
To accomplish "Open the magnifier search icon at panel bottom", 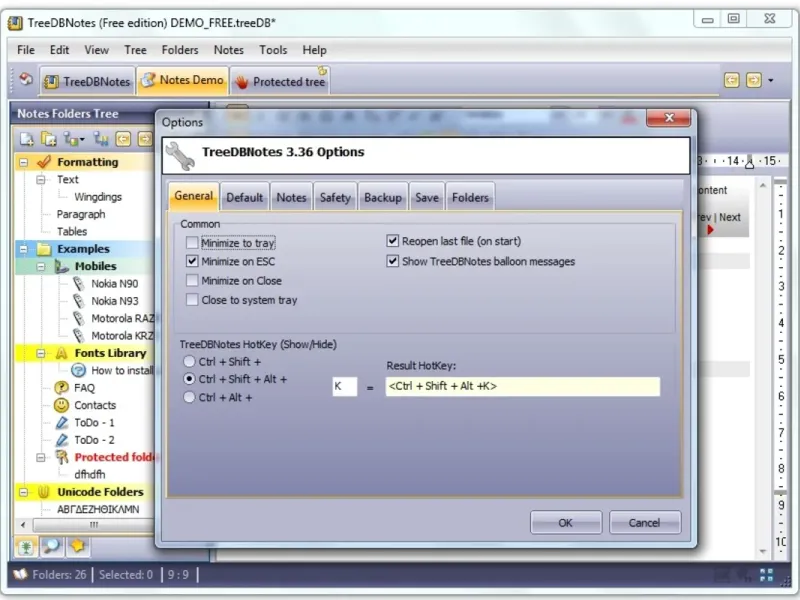I will 51,546.
